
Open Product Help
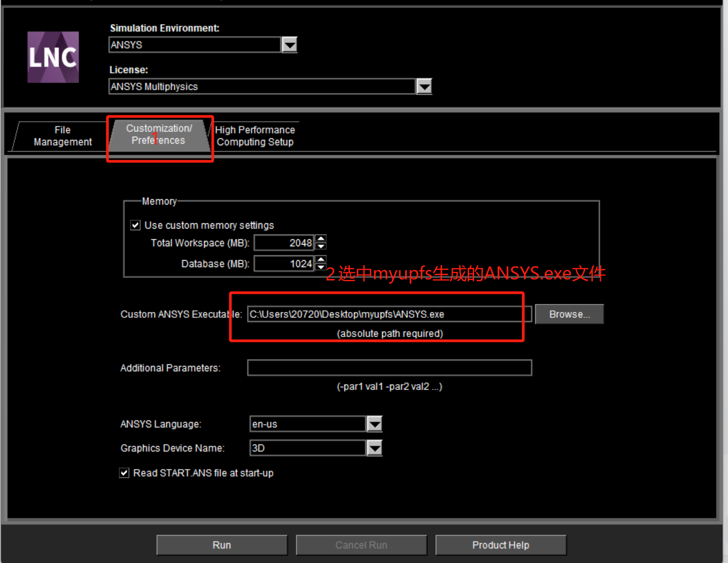(x=500, y=545)
